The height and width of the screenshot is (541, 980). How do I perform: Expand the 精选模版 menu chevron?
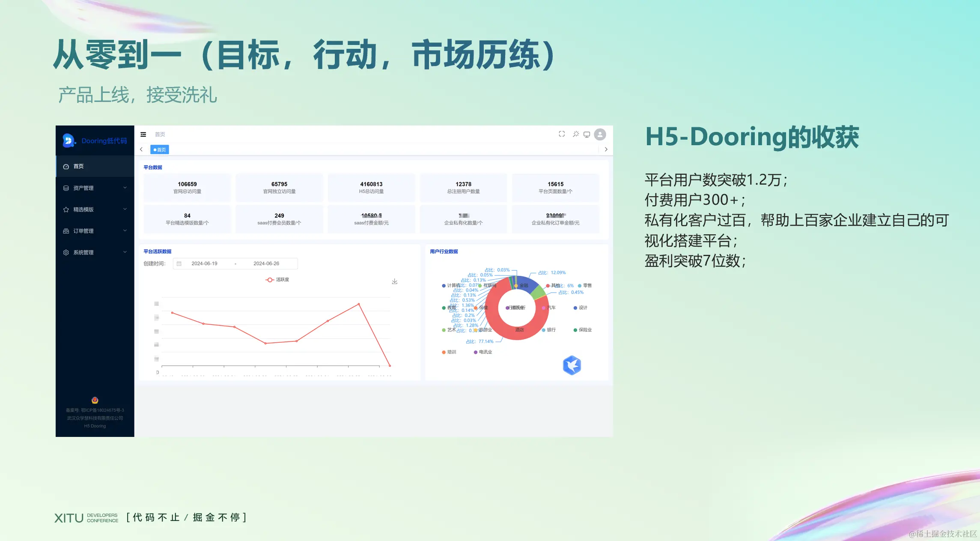pos(125,209)
